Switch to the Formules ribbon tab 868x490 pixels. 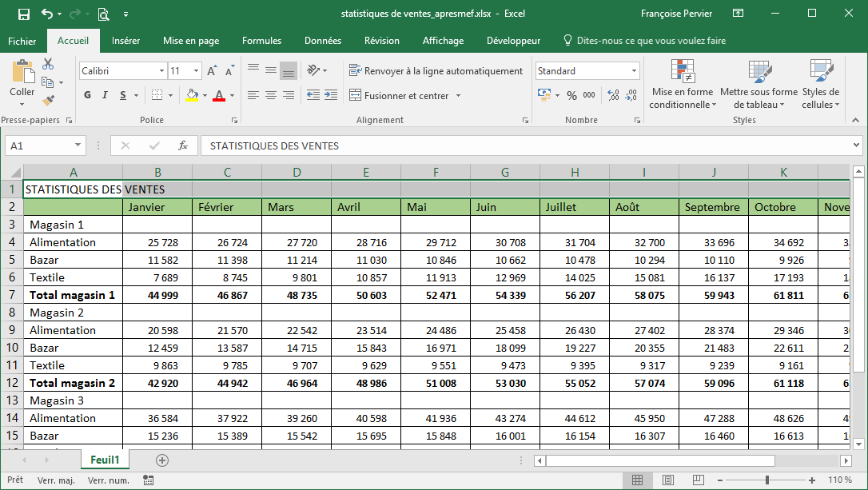click(x=261, y=41)
